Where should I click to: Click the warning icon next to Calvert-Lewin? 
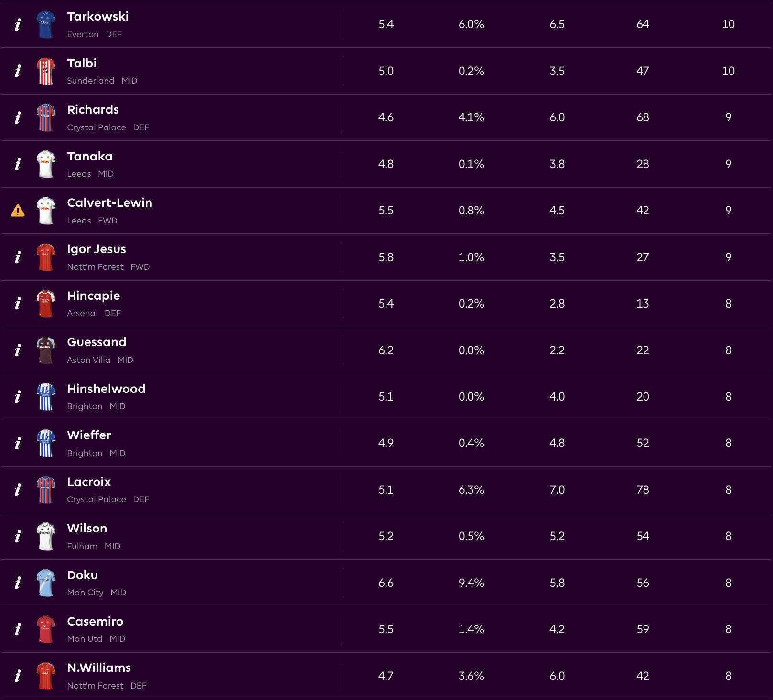click(x=18, y=211)
